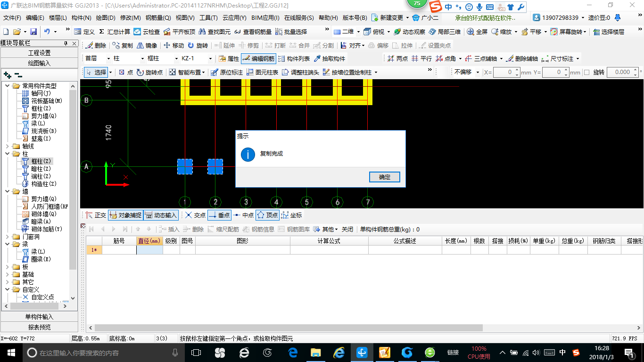
Task: Toggle 顶点 snap
Action: click(x=267, y=215)
